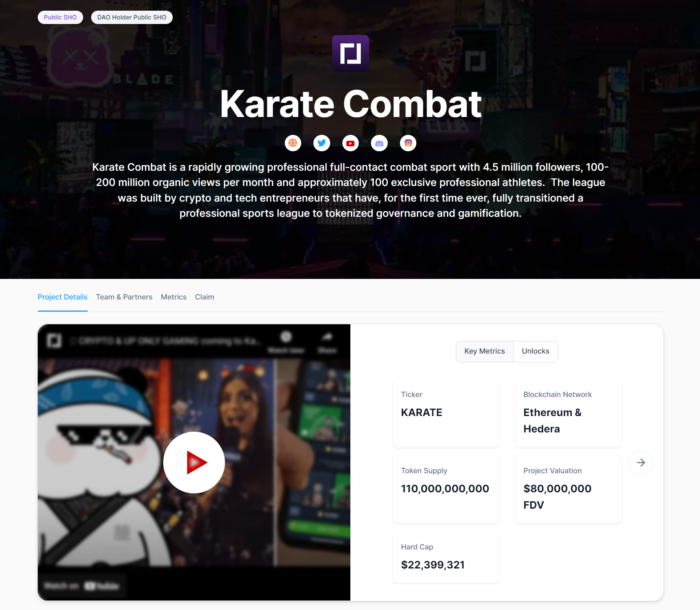
Task: Click the Ticker label
Action: 412,395
